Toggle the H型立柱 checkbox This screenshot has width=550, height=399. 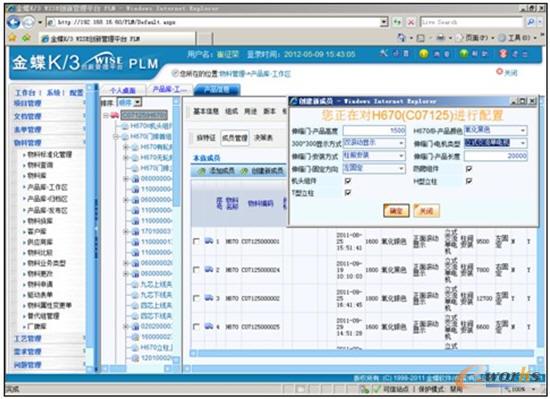click(469, 181)
